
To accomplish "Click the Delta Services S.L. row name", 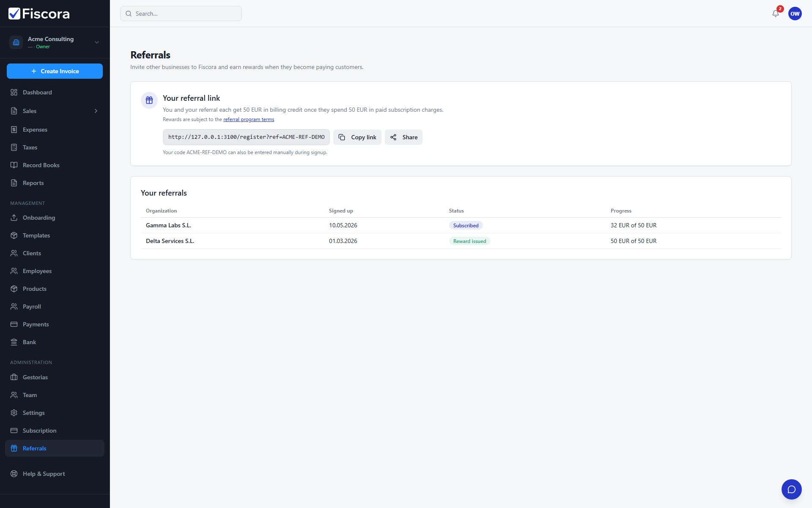I will tap(170, 241).
